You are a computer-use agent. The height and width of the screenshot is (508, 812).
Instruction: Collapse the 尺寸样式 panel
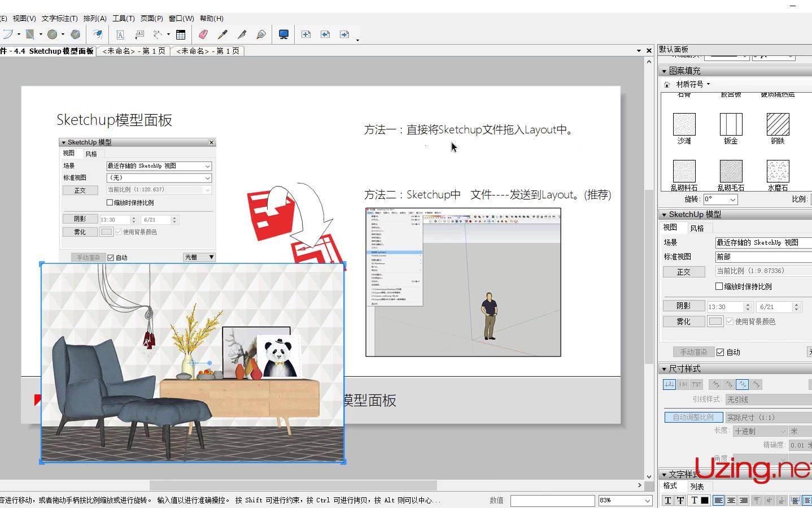[x=664, y=369]
